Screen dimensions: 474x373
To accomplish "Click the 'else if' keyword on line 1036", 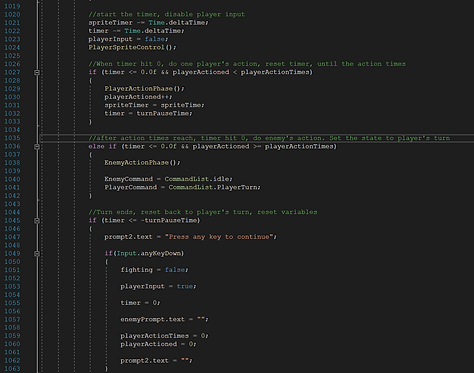I will (x=102, y=146).
